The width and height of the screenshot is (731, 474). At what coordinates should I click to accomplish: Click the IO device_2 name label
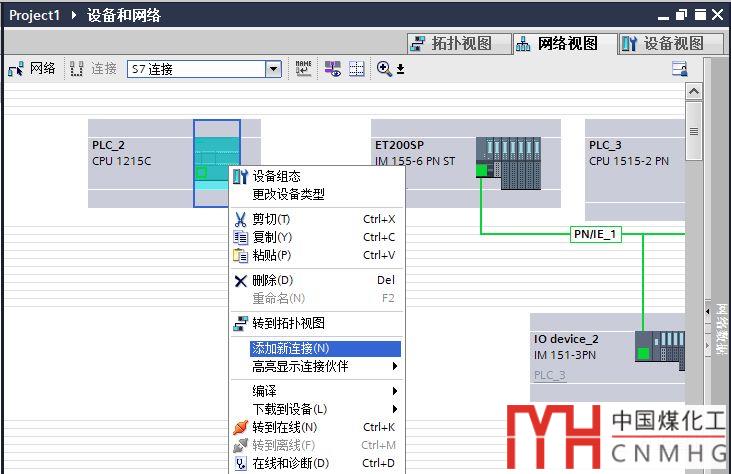click(566, 339)
